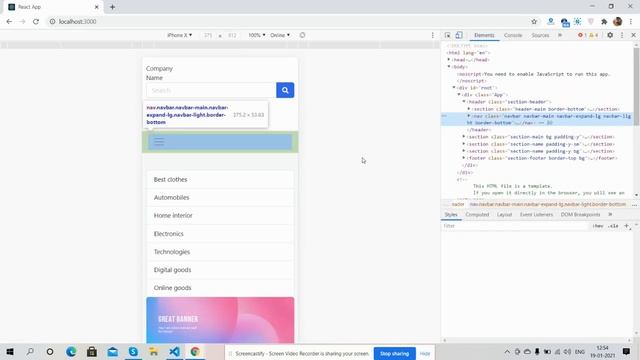Open DevTools settings gear
640x360 pixels.
point(610,35)
